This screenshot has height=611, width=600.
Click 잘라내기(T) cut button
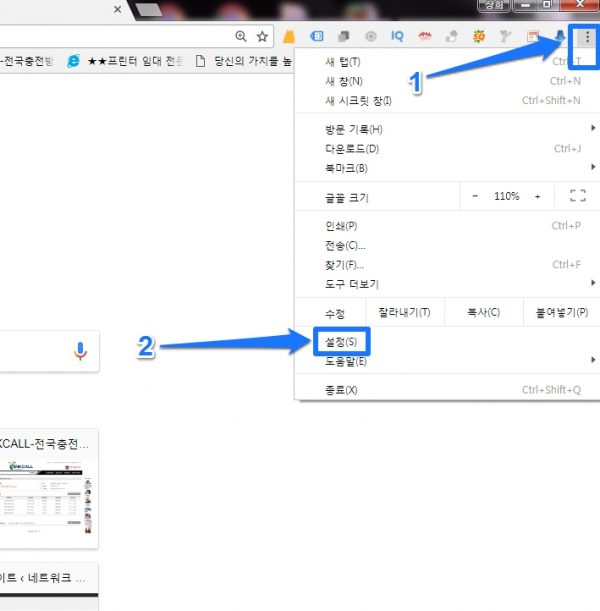tap(405, 312)
